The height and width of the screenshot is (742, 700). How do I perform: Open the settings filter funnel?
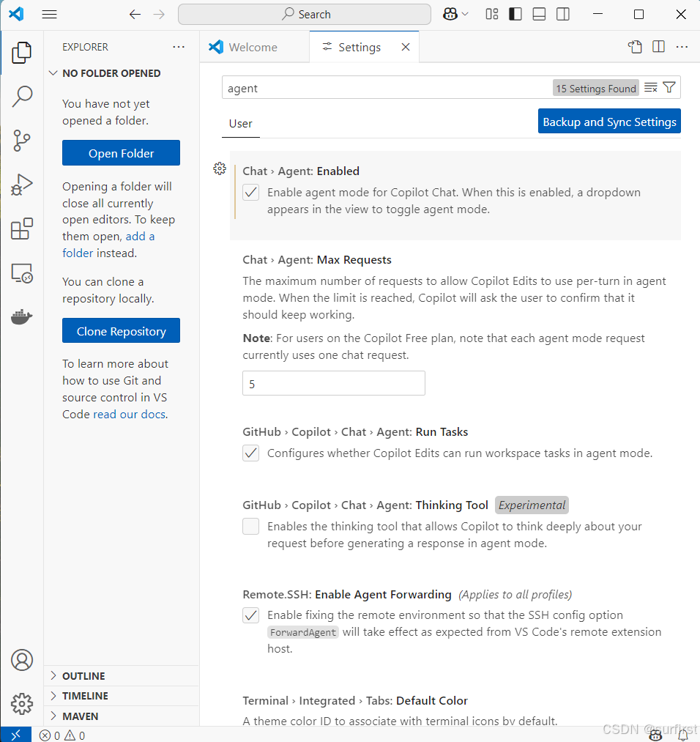coord(669,88)
